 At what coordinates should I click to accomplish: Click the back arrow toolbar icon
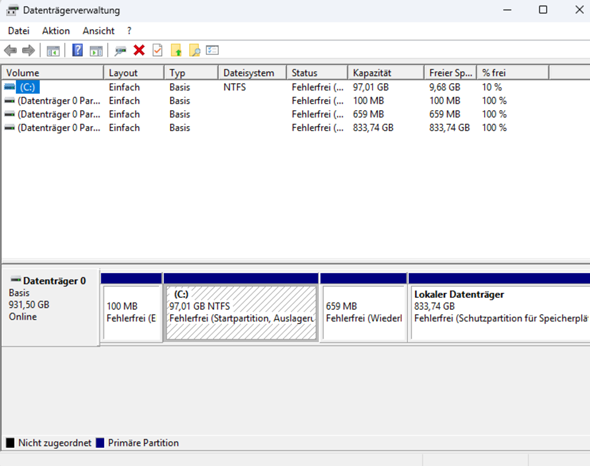(11, 50)
